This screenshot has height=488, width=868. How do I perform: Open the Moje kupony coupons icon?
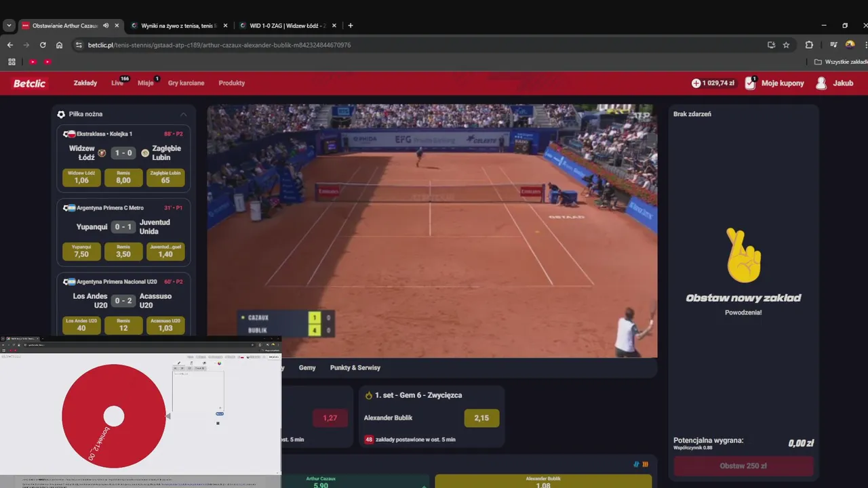click(x=750, y=83)
